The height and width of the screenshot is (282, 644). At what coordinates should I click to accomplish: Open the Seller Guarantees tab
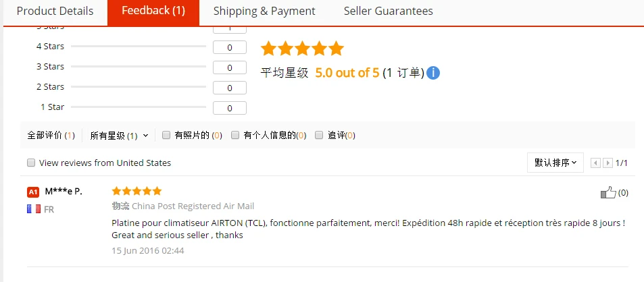pyautogui.click(x=388, y=11)
